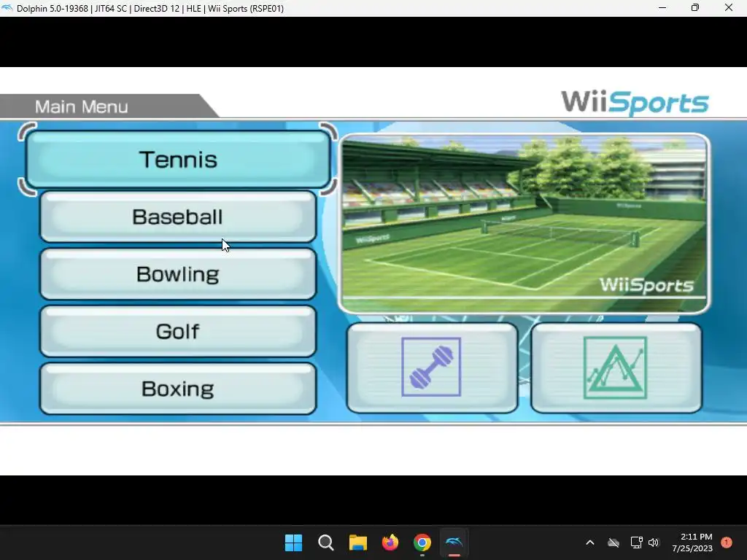Open the notification badge in tray
The image size is (747, 560).
tap(727, 542)
